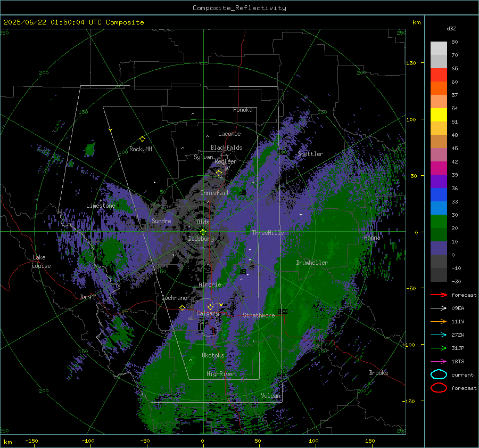Screen dimensions: 479x448
Task: Click the 27ZW legend label
Action: click(x=458, y=335)
